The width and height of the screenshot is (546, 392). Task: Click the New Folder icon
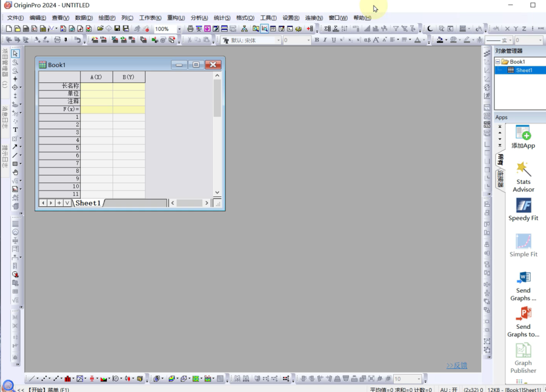coord(17,29)
